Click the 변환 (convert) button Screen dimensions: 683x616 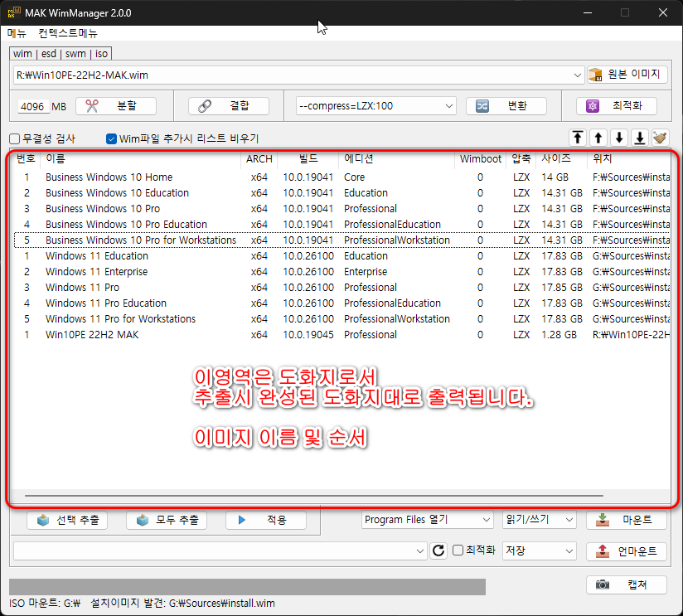(x=506, y=106)
